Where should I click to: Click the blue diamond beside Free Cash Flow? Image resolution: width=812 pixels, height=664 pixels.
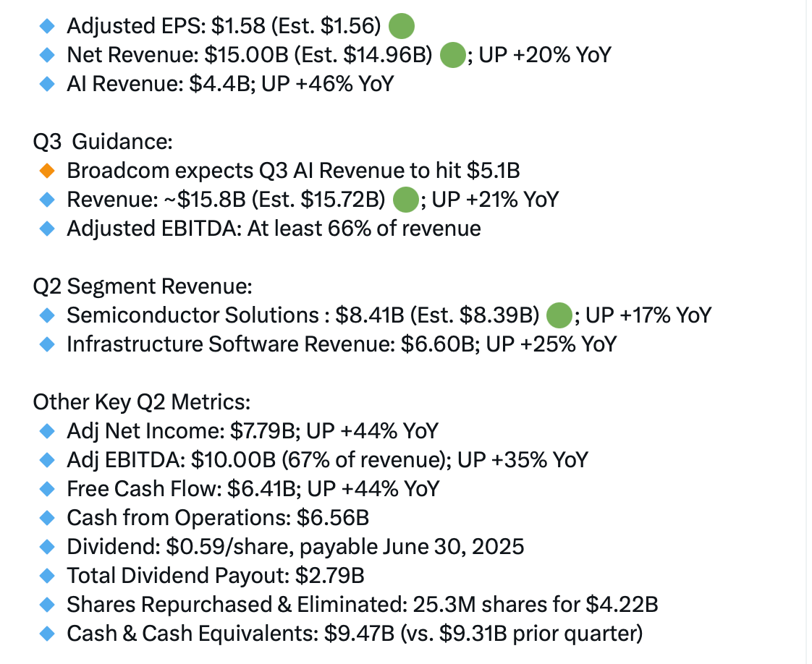[47, 489]
